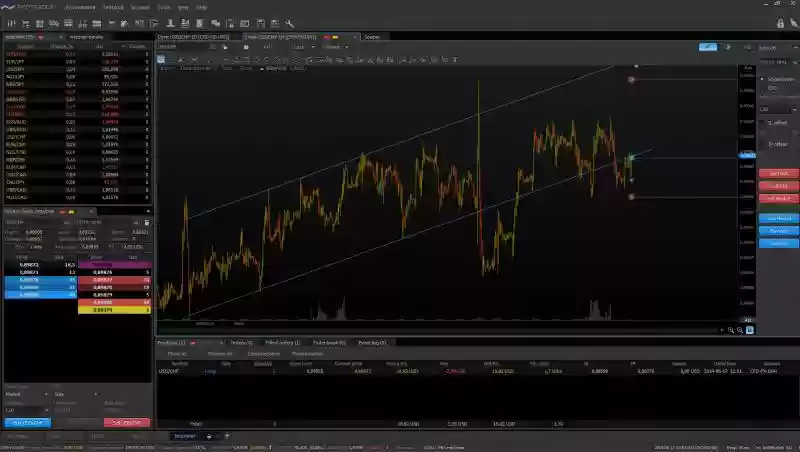The width and height of the screenshot is (800, 452).
Task: Click the highlighted blue icon in chart drawing toolbar
Action: 161,60
